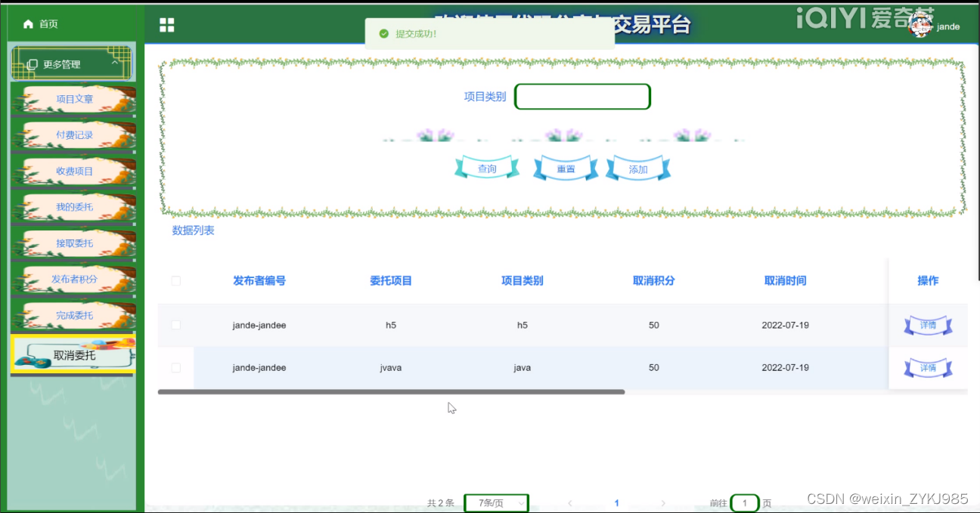
Task: Click the 数据列表 label
Action: coord(194,230)
